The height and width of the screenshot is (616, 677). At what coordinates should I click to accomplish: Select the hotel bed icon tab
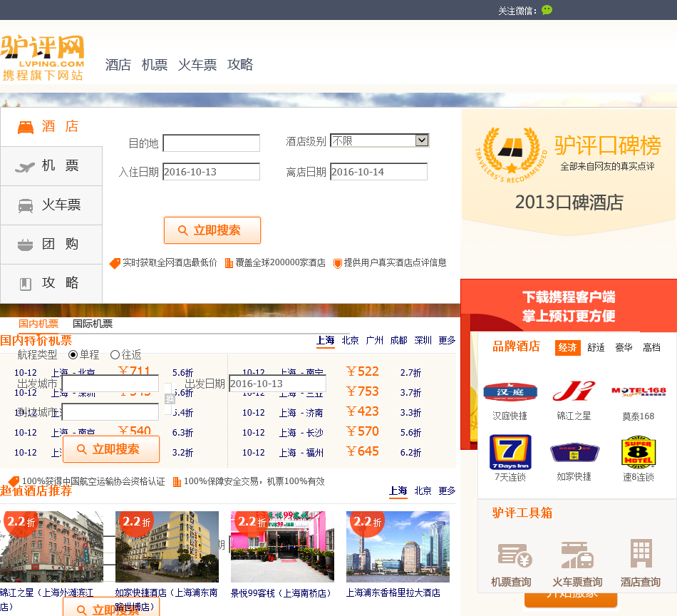[x=26, y=128]
